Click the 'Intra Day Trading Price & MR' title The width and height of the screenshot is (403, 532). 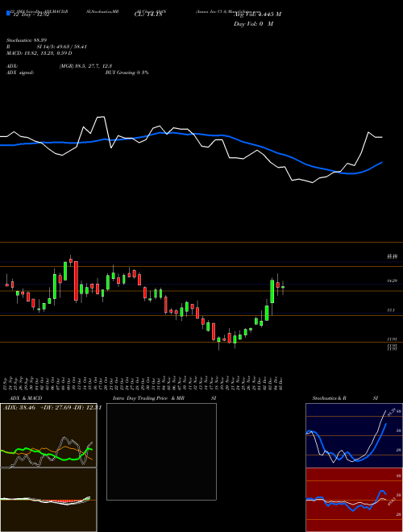pyautogui.click(x=148, y=398)
